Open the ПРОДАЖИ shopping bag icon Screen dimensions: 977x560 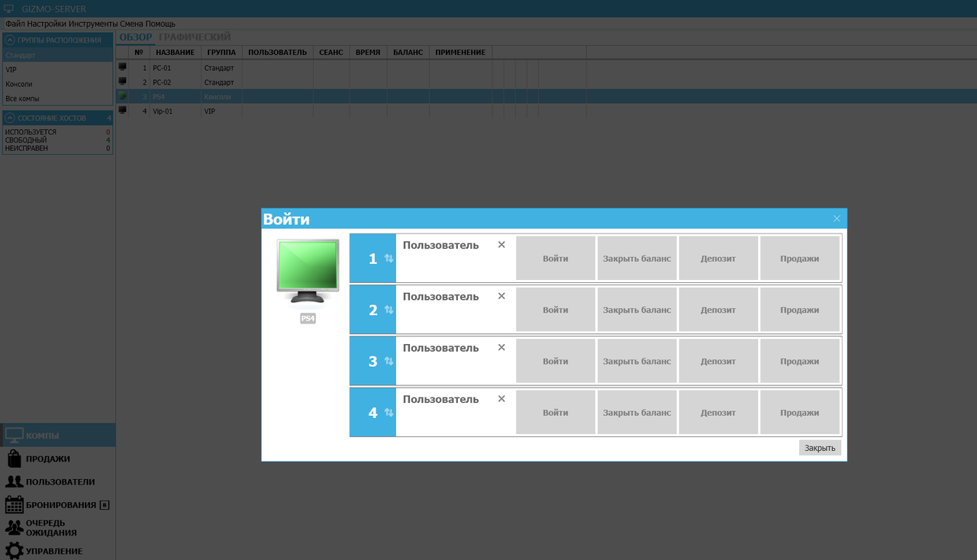pyautogui.click(x=14, y=459)
